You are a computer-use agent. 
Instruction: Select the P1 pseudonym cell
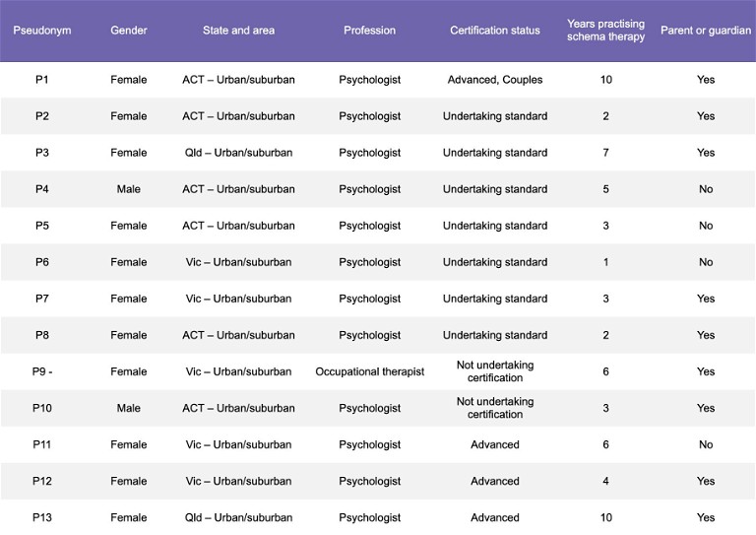coord(42,80)
